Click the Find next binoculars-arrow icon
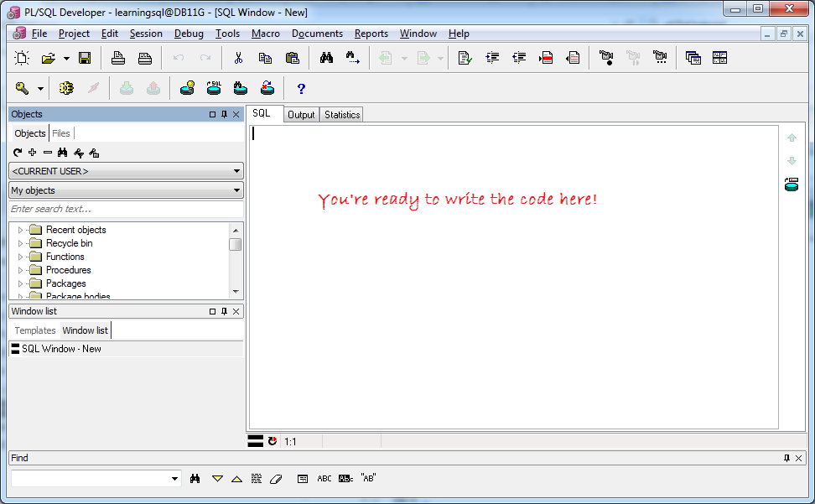Screen dimensions: 815x504 (353, 58)
